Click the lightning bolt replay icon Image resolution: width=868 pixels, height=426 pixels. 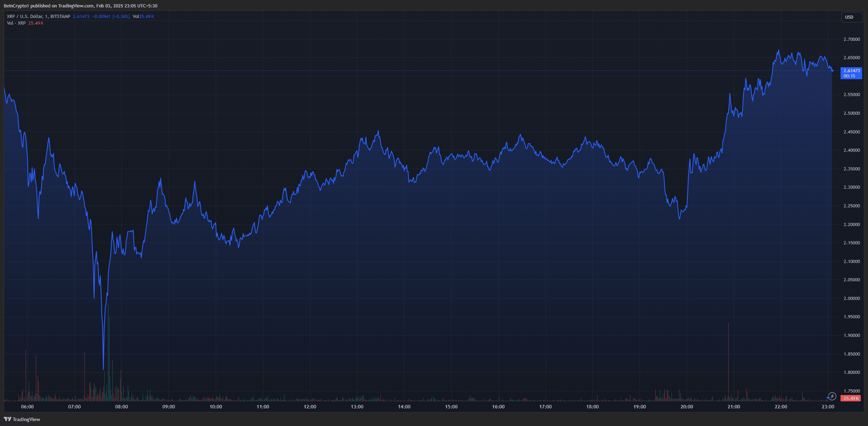click(832, 396)
